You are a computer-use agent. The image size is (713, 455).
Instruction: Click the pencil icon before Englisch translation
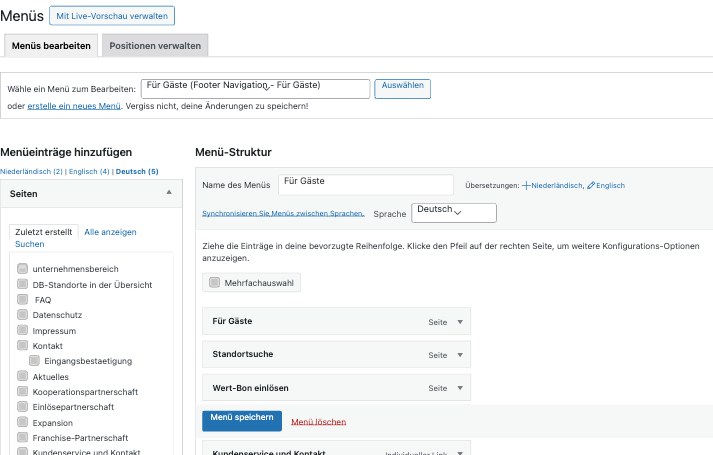tap(591, 185)
